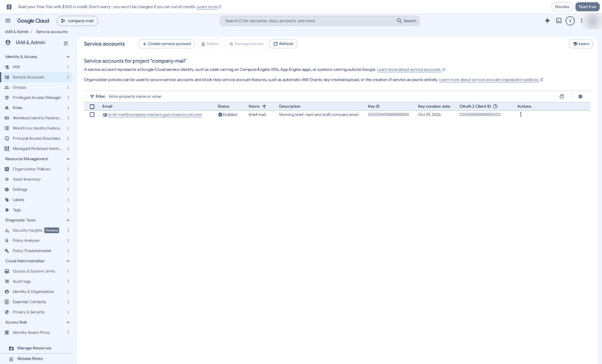The height and width of the screenshot is (364, 602).
Task: Open more options next to Audit logs
Action: (x=68, y=281)
